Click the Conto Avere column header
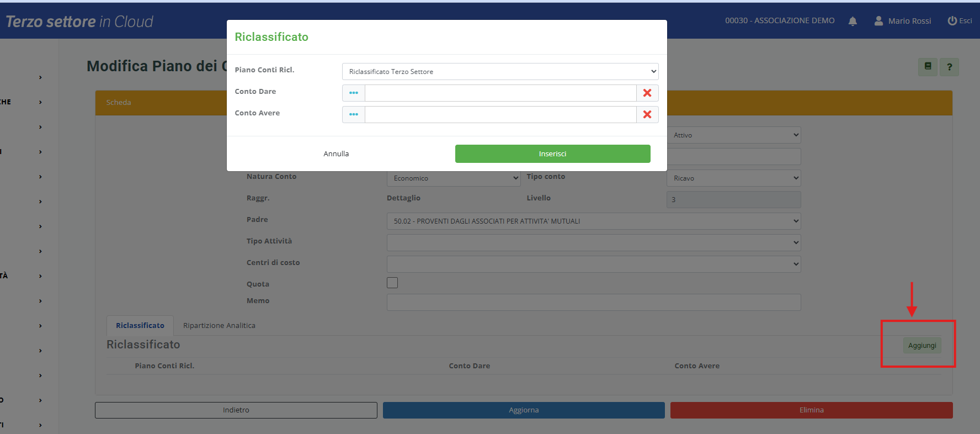This screenshot has width=980, height=434. 697,366
